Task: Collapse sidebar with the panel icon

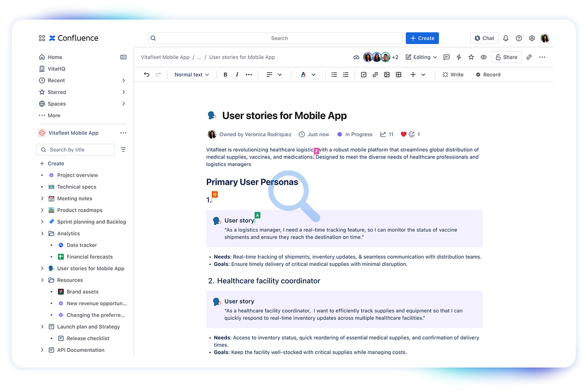Action: [x=123, y=57]
